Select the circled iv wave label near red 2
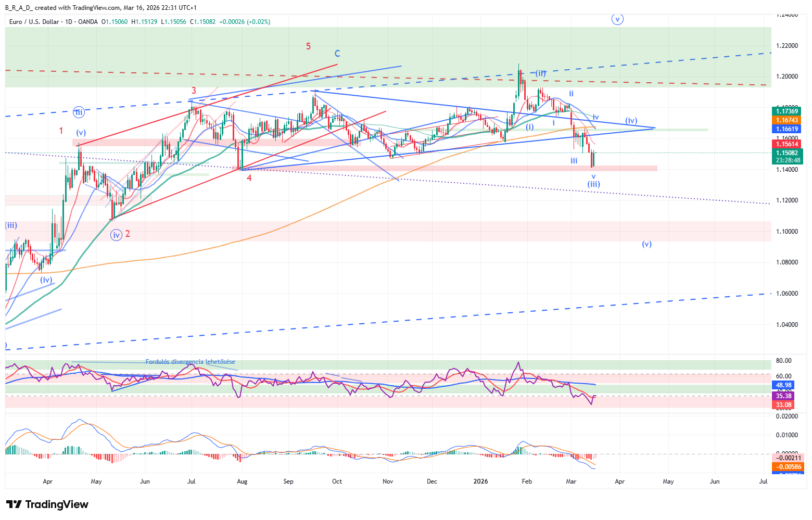Image resolution: width=812 pixels, height=520 pixels. click(116, 235)
